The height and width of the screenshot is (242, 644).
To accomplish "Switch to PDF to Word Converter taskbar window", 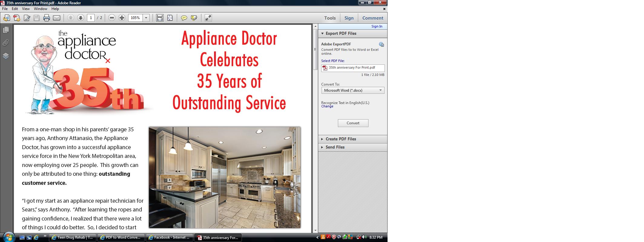I will click(121, 238).
